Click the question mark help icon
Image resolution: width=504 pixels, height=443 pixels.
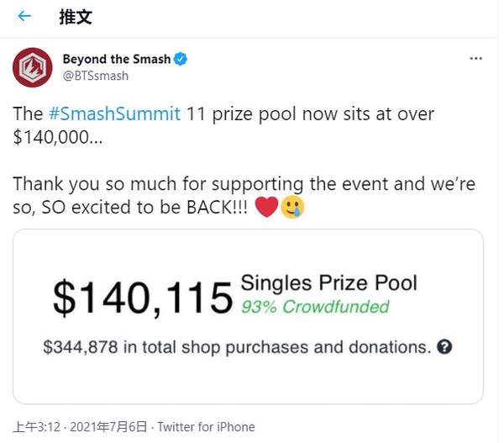coord(445,346)
